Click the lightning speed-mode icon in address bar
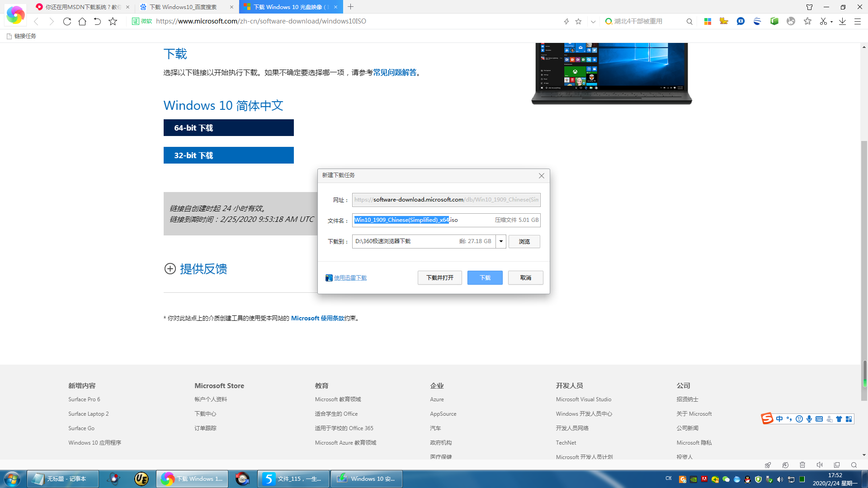This screenshot has width=868, height=488. (566, 21)
